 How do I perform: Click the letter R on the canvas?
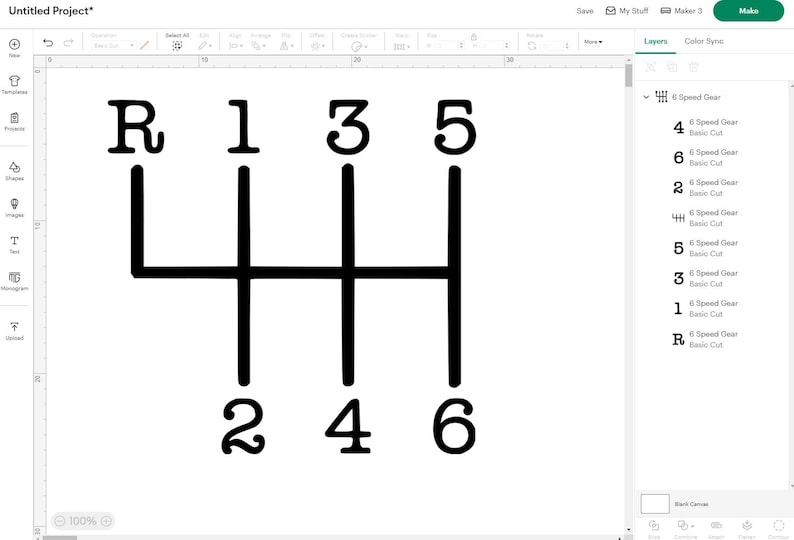(135, 127)
